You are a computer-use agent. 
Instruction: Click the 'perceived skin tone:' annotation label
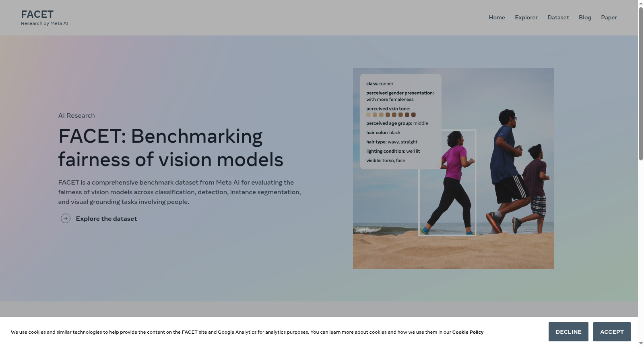[x=388, y=109]
